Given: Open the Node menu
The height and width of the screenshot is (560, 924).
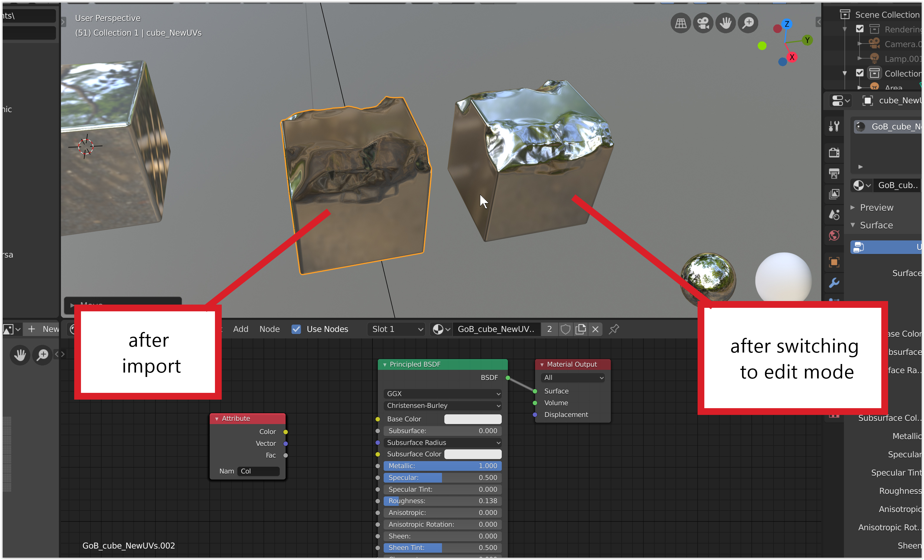Looking at the screenshot, I should click(269, 329).
